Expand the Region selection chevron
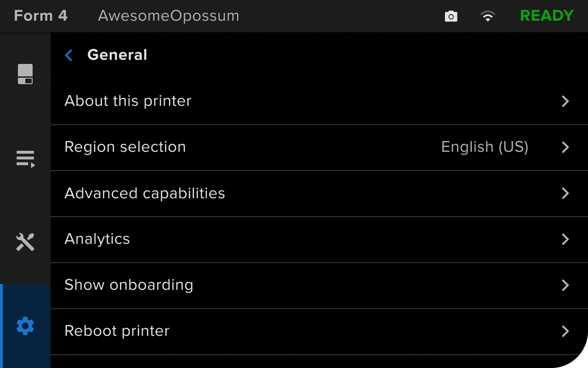The height and width of the screenshot is (368, 588). pyautogui.click(x=565, y=147)
